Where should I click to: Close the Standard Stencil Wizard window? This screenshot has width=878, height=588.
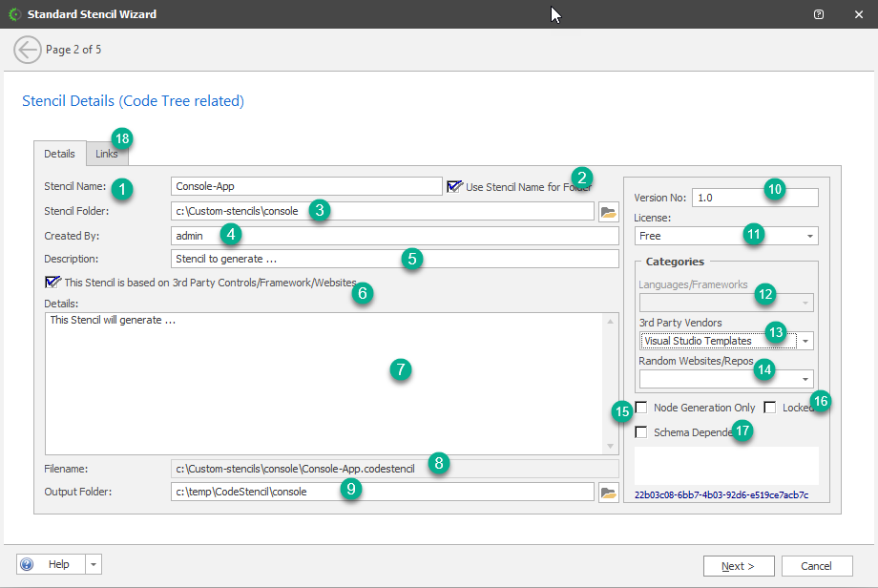coord(858,14)
